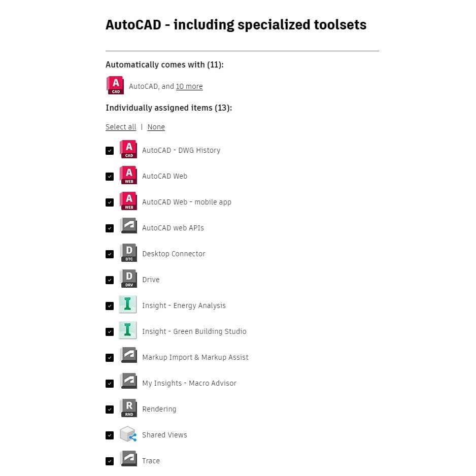Click the AutoCAD Web - mobile app icon
Viewport: 476px width, 476px height.
pyautogui.click(x=128, y=201)
